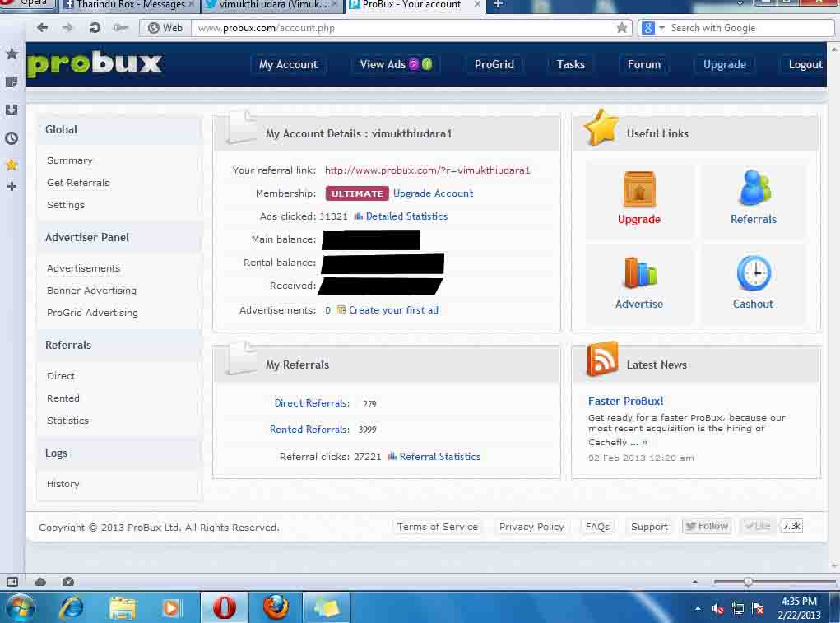Open Settings in Global sidebar
Viewport: 840px width, 623px height.
coord(66,205)
